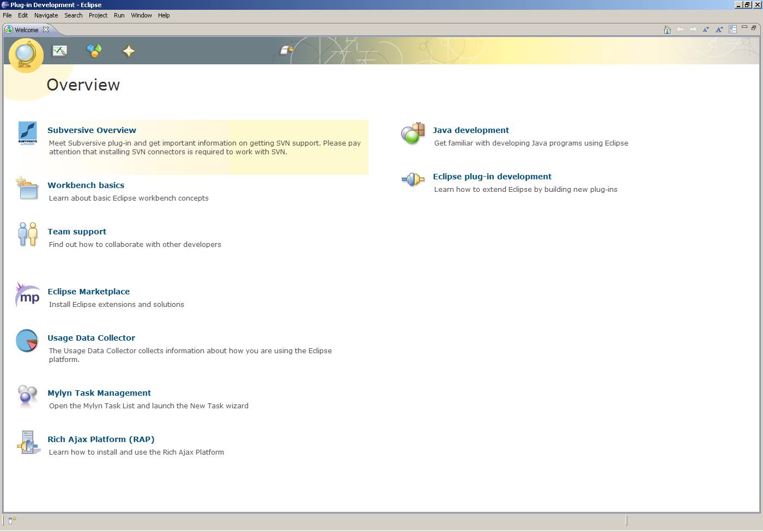Viewport: 763px width, 532px height.
Task: Open the File menu
Action: (x=7, y=15)
